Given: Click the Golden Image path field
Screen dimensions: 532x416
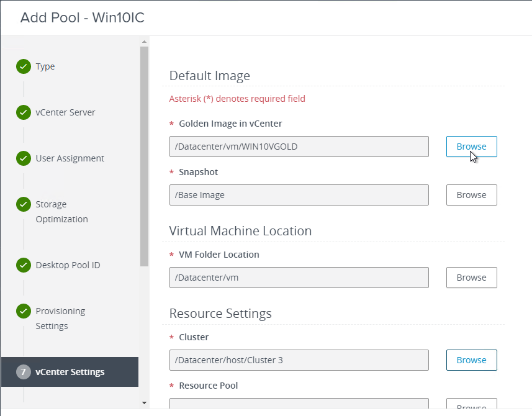Looking at the screenshot, I should 299,147.
